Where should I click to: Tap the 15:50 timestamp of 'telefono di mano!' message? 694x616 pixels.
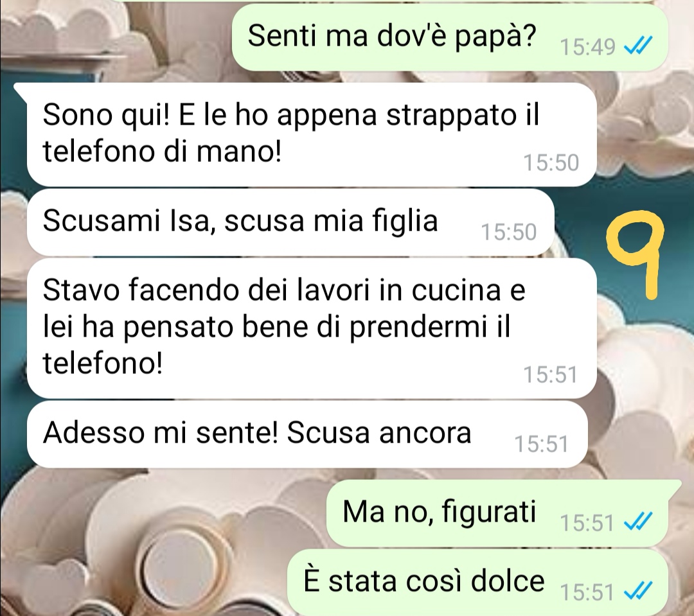(551, 163)
